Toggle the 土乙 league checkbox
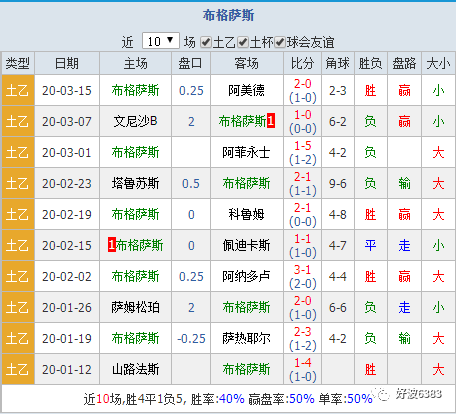The width and height of the screenshot is (456, 414). pos(206,42)
